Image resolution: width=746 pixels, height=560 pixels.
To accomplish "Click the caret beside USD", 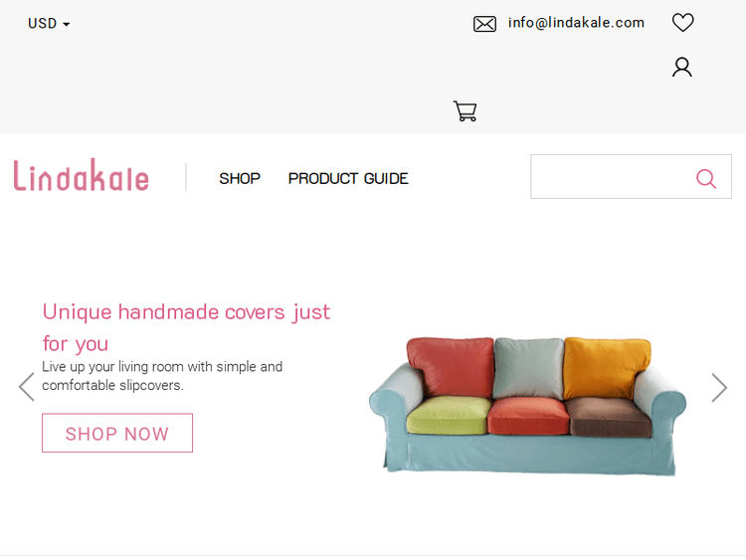I will click(66, 24).
